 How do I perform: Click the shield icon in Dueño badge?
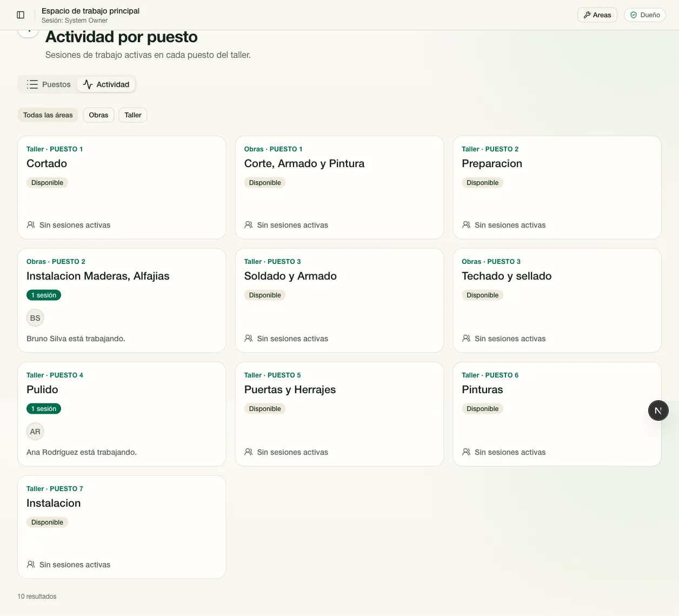pos(634,15)
